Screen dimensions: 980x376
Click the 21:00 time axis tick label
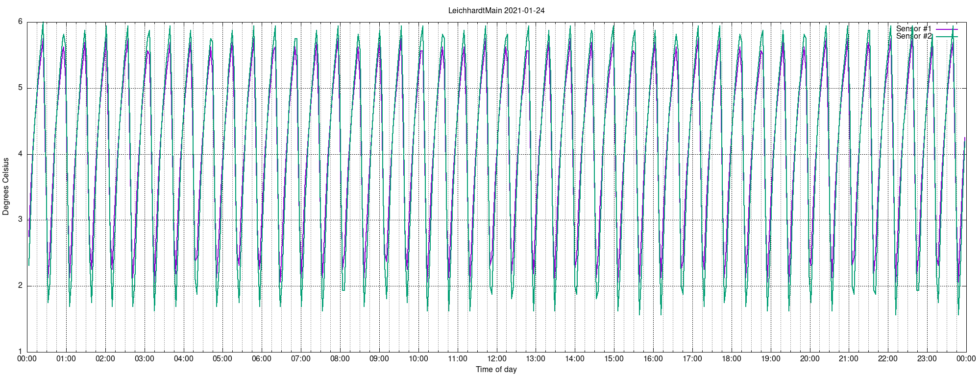click(849, 359)
